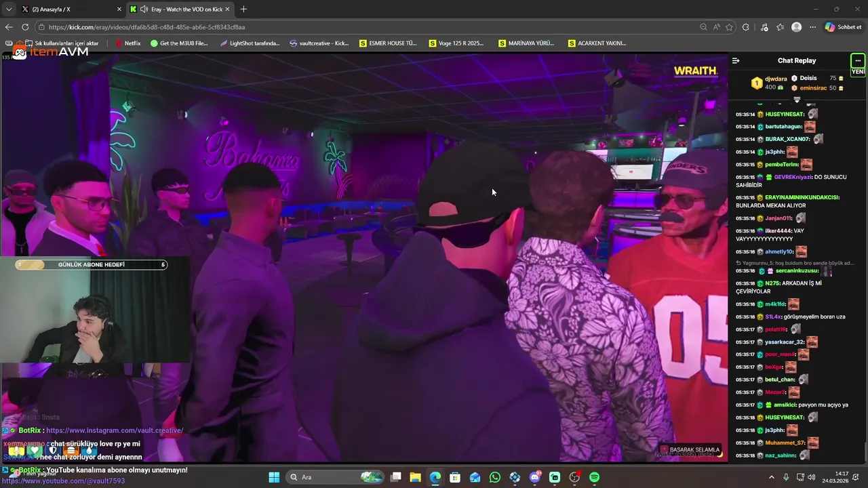Open a new browser tab
This screenshot has height=488, width=868.
pos(243,9)
